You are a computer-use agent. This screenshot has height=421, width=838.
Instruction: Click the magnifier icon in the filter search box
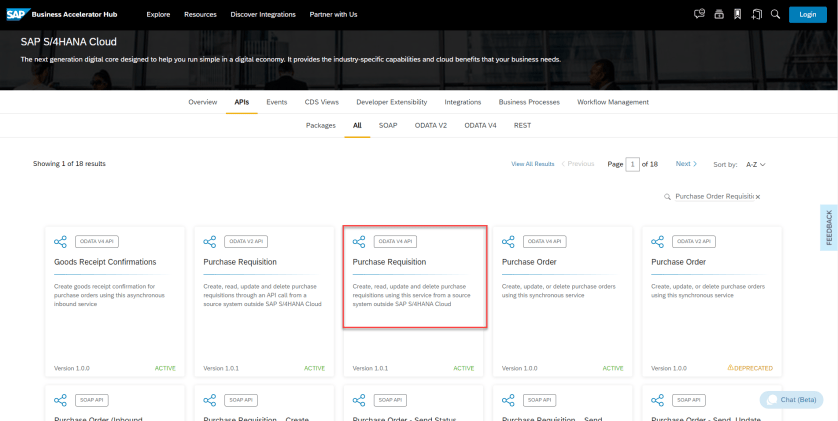click(667, 197)
